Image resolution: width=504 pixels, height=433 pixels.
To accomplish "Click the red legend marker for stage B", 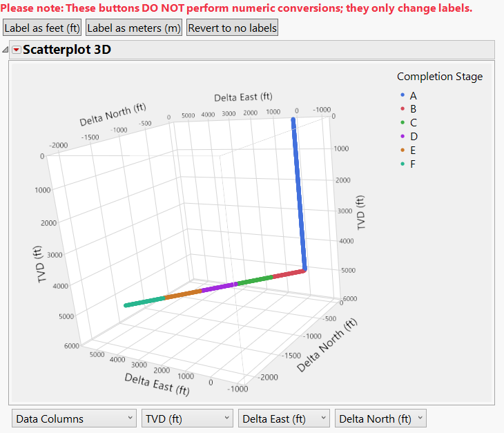I will [403, 108].
